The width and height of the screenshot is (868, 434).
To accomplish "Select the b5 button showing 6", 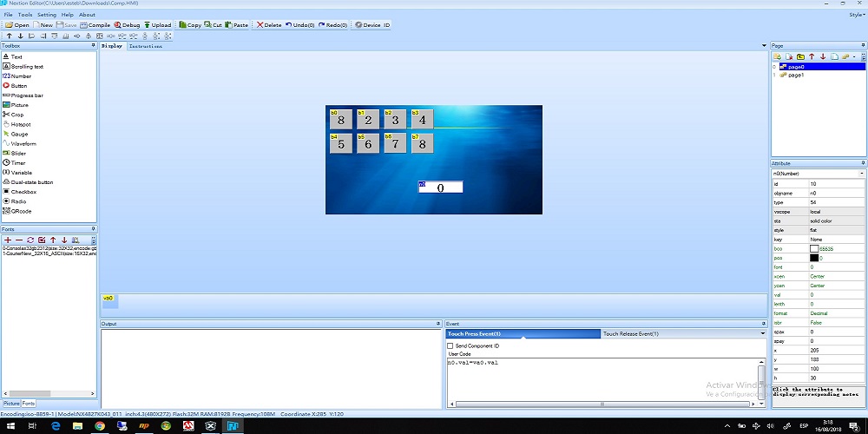I will click(x=368, y=143).
